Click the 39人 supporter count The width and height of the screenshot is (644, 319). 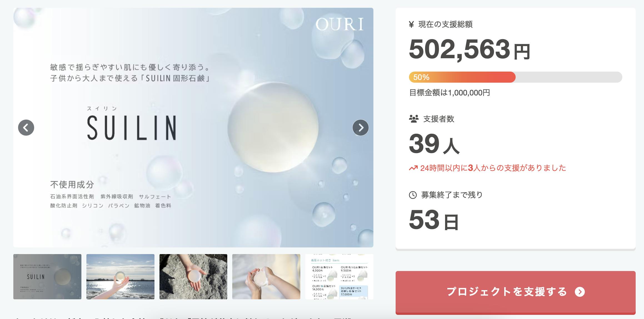coord(434,144)
